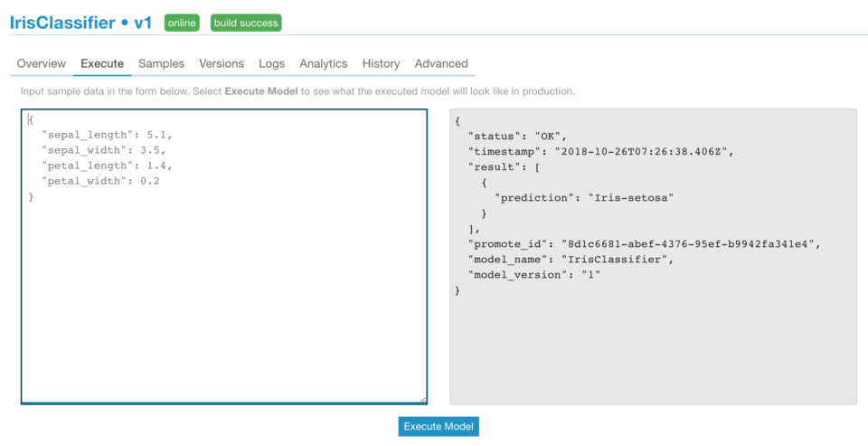Select the Execute tab
This screenshot has height=446, width=868.
(102, 63)
